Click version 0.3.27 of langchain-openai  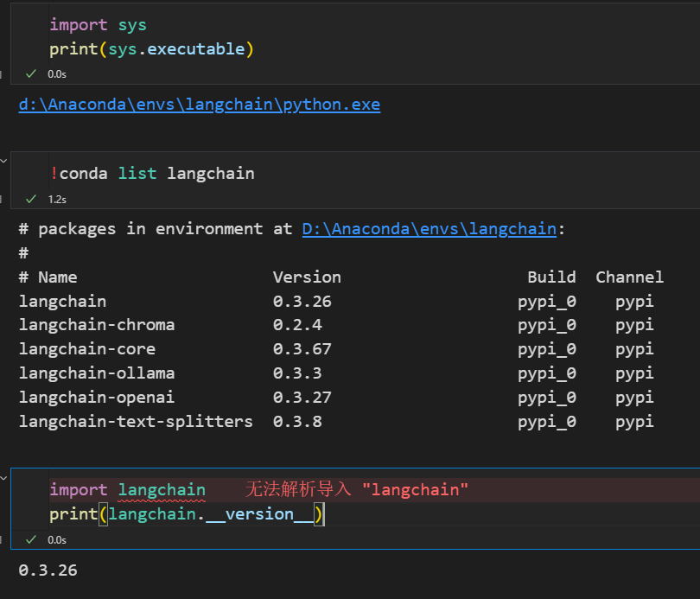click(302, 398)
